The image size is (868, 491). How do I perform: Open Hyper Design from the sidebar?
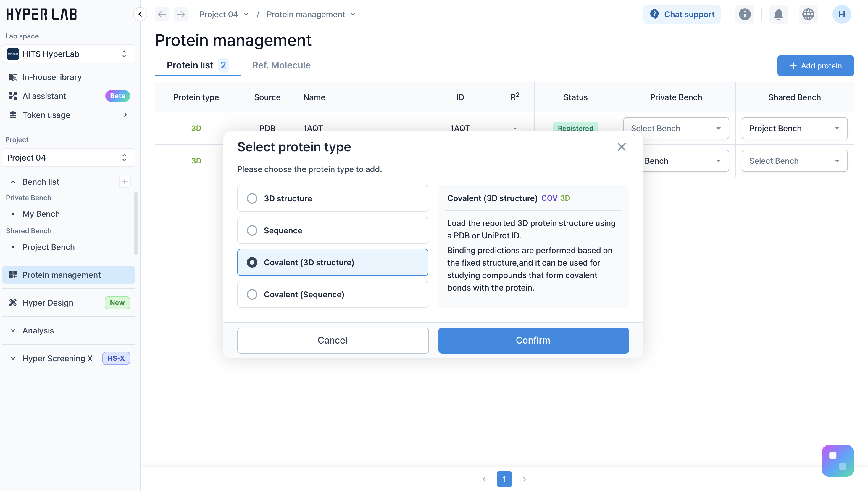(48, 302)
